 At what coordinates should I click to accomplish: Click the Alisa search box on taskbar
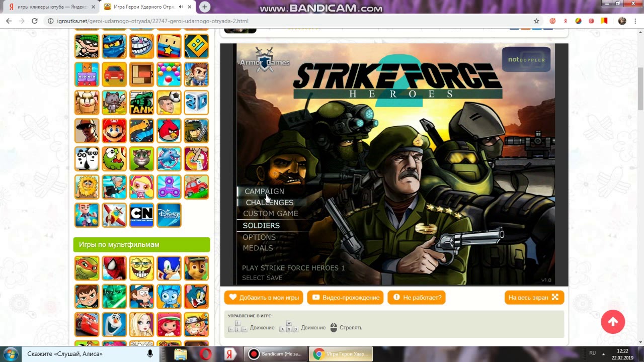pyautogui.click(x=91, y=354)
